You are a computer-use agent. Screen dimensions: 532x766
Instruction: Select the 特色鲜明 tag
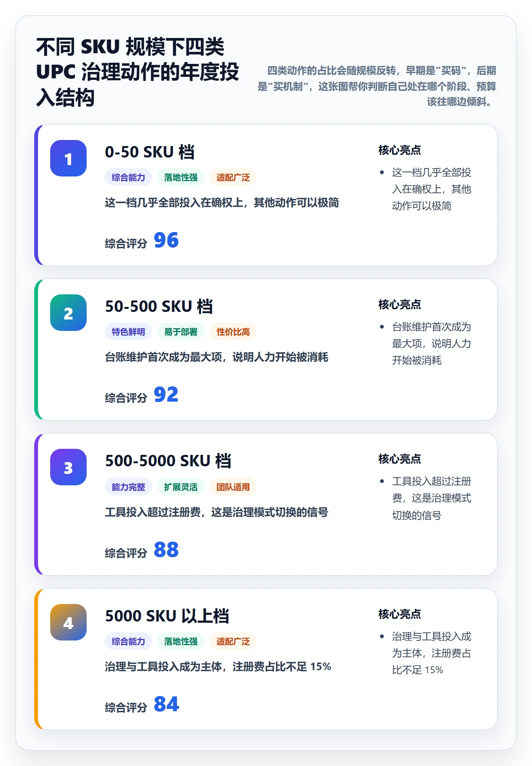pos(128,332)
